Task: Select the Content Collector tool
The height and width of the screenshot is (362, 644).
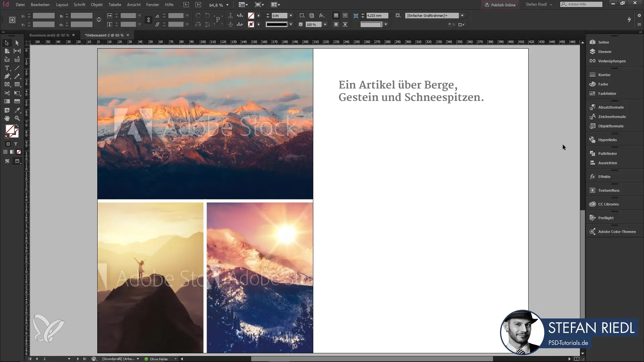Action: click(x=7, y=59)
